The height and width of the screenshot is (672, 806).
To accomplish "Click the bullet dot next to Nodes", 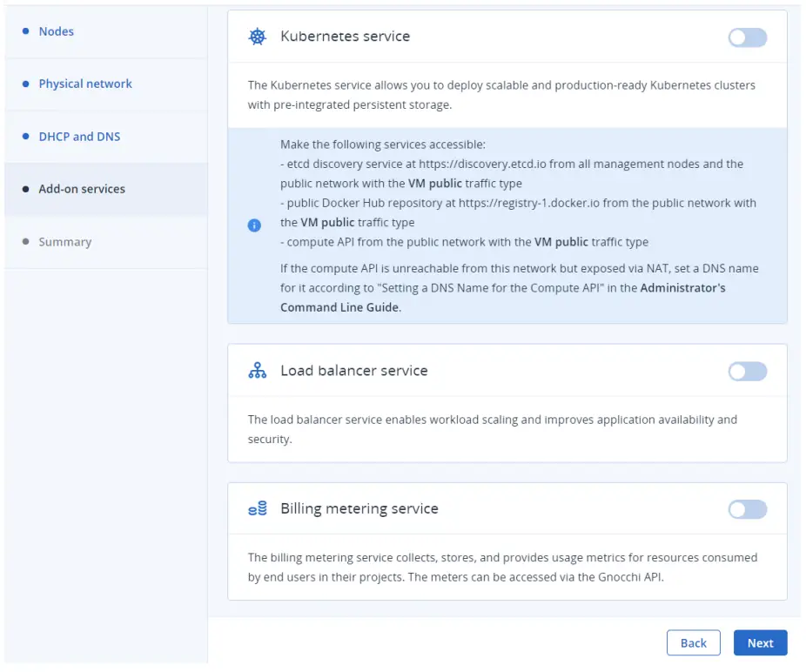I will [26, 31].
